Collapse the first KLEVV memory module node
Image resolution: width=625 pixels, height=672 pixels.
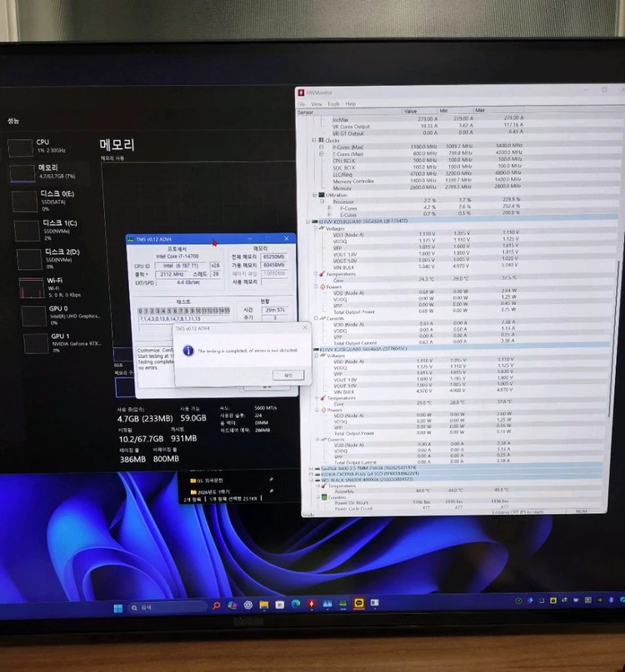tap(307, 222)
